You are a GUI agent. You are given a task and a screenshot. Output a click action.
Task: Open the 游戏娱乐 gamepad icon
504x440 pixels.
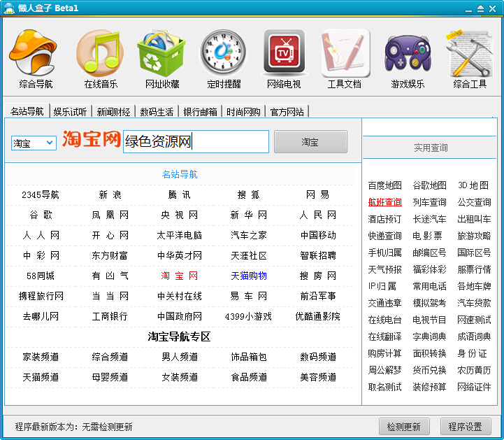(408, 52)
